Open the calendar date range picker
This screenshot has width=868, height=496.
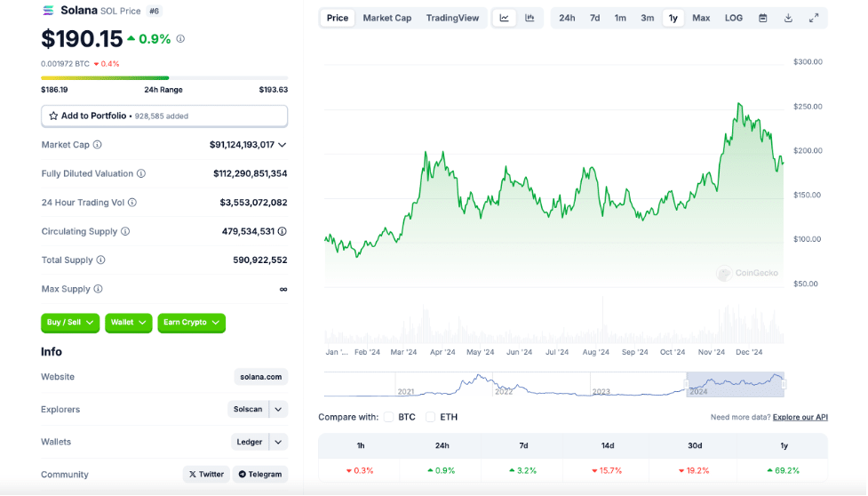click(x=763, y=18)
